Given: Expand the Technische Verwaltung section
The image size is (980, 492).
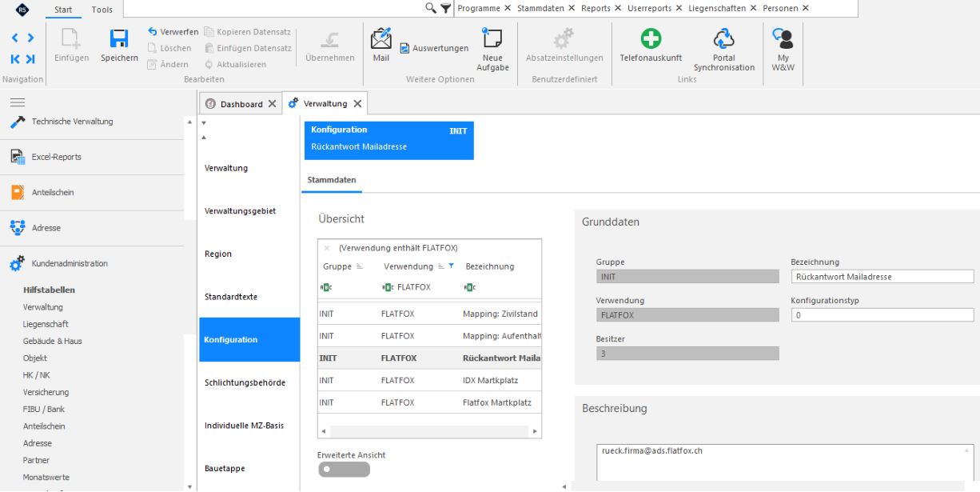Looking at the screenshot, I should 92,122.
